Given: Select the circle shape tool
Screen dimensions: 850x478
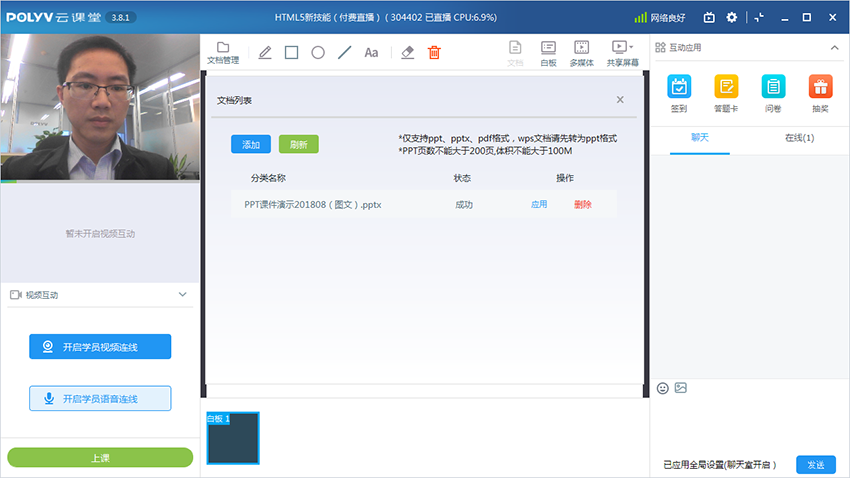Looking at the screenshot, I should point(318,52).
